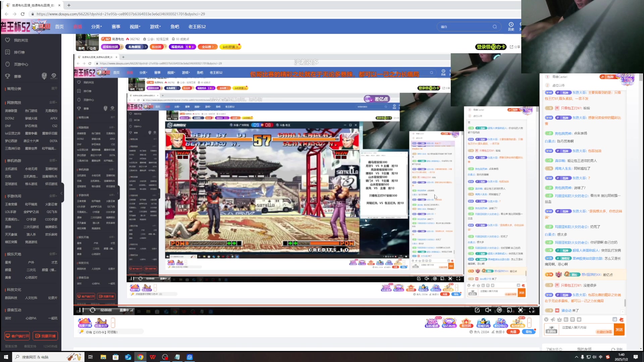The image size is (644, 362).
Task: Click the 发送 send button
Action: [619, 329]
